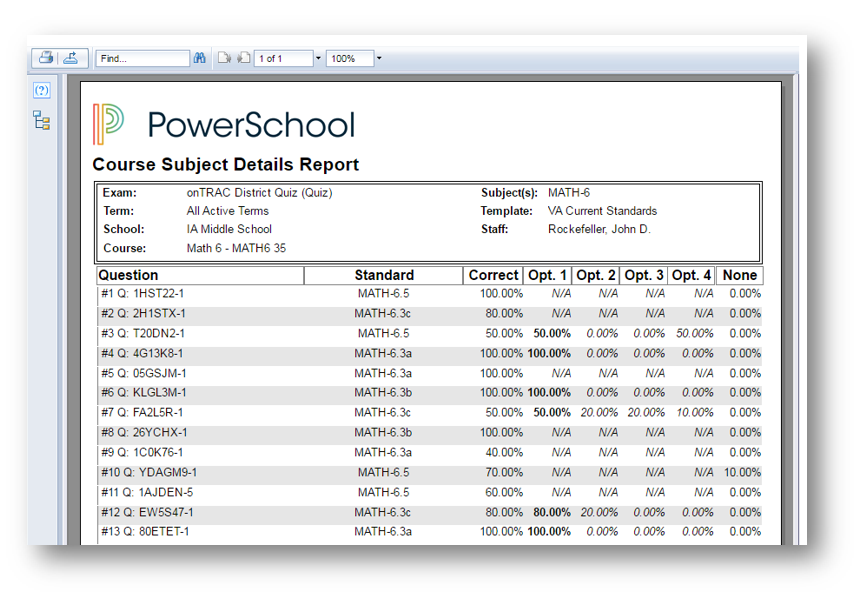Select question '#5 Q: 05GSJM-1'
860x598 pixels.
(x=144, y=373)
